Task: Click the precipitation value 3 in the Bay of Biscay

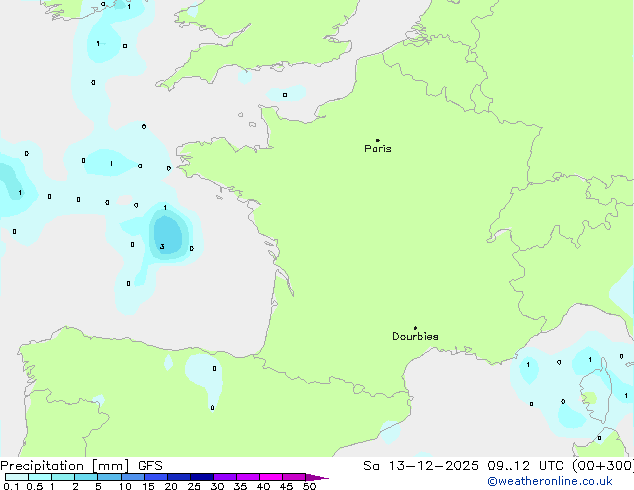Action: 162,247
